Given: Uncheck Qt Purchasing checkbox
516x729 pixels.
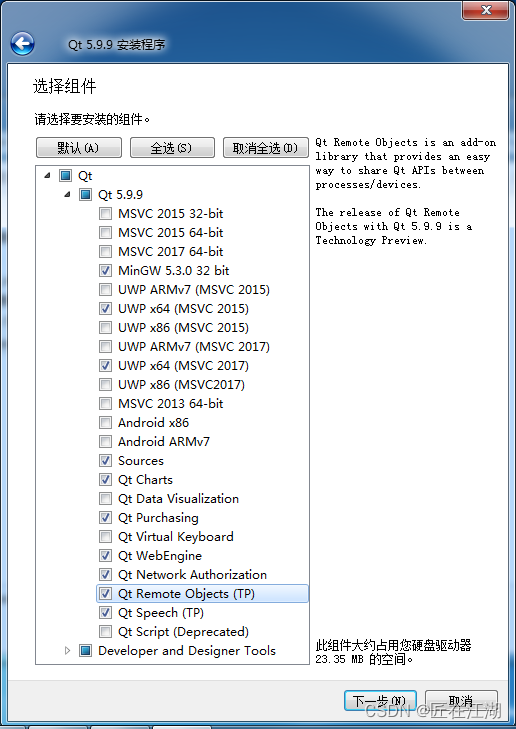Looking at the screenshot, I should [x=106, y=517].
